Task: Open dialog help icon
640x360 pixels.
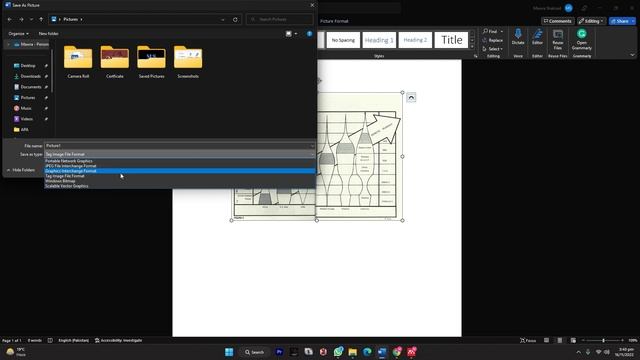Action: pyautogui.click(x=309, y=33)
